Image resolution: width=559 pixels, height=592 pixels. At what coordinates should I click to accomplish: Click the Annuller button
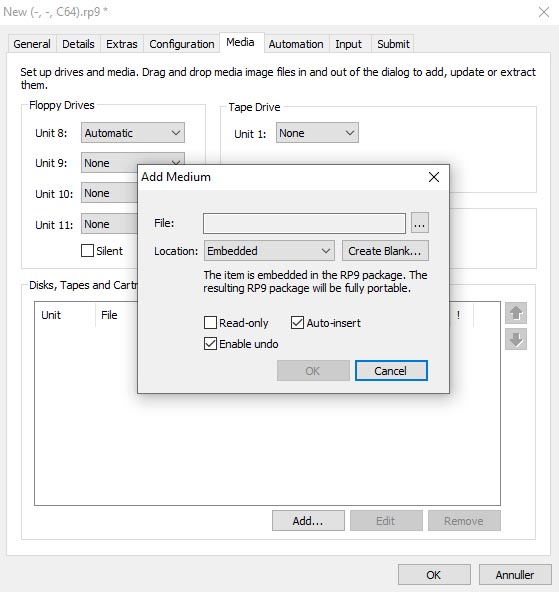point(515,575)
